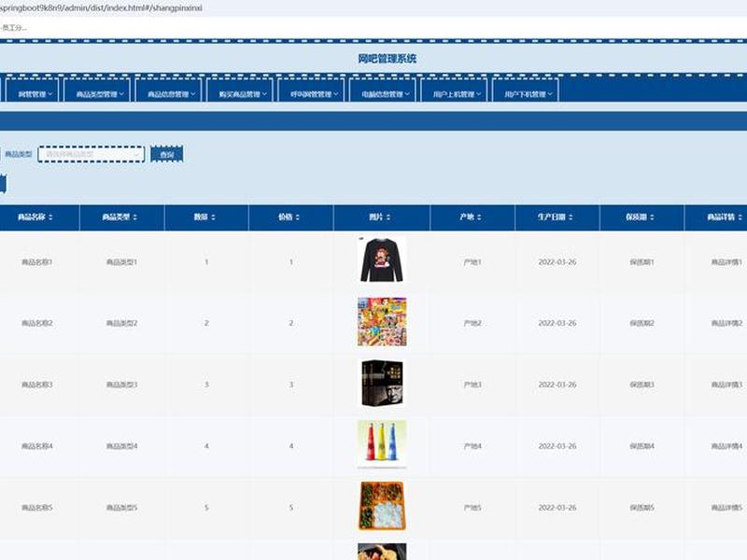Click the 保质期5 cell

[x=641, y=508]
